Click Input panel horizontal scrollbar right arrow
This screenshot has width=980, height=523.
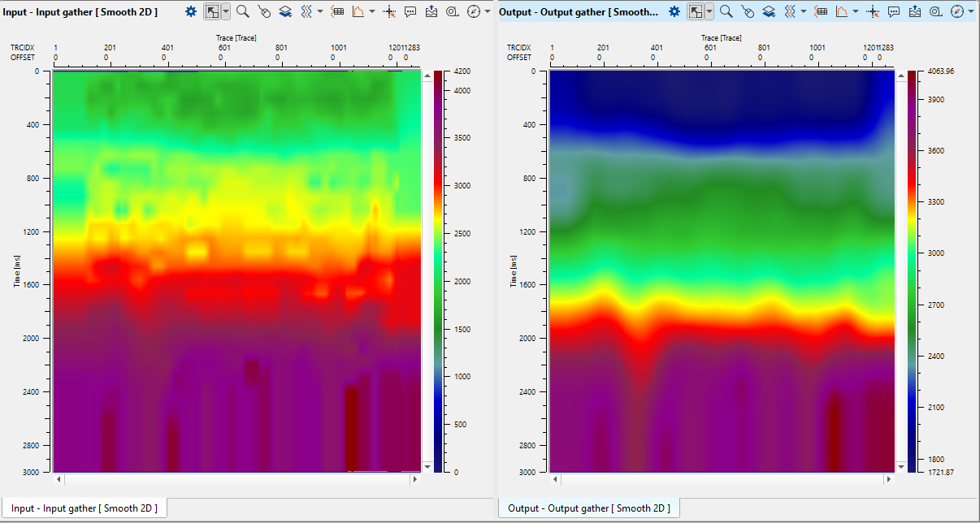(x=415, y=479)
